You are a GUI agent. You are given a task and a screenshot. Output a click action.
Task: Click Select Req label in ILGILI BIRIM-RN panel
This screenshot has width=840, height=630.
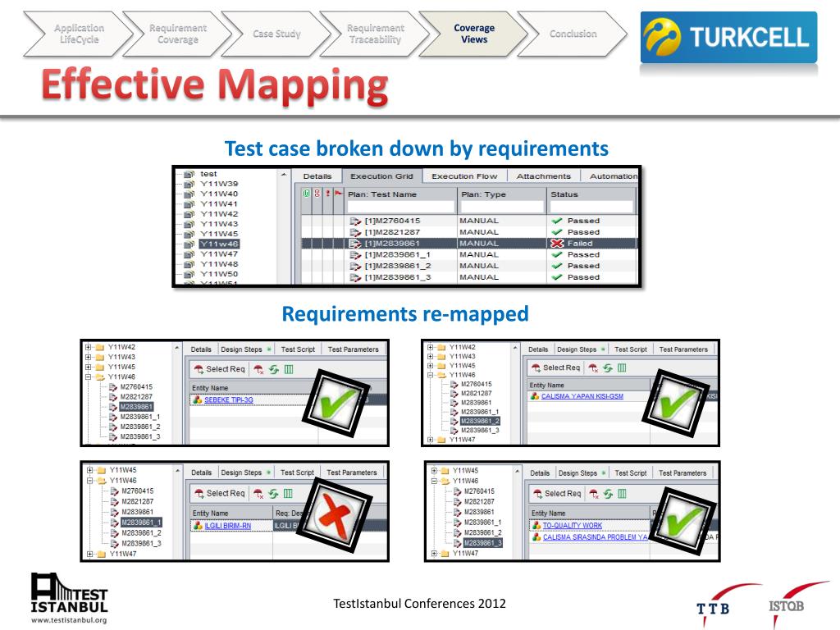(226, 493)
